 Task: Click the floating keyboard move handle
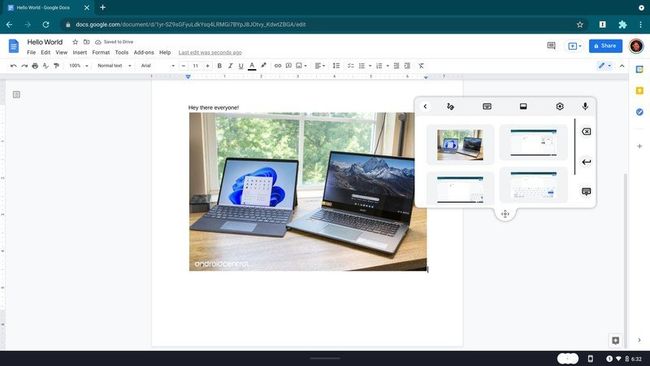point(505,214)
